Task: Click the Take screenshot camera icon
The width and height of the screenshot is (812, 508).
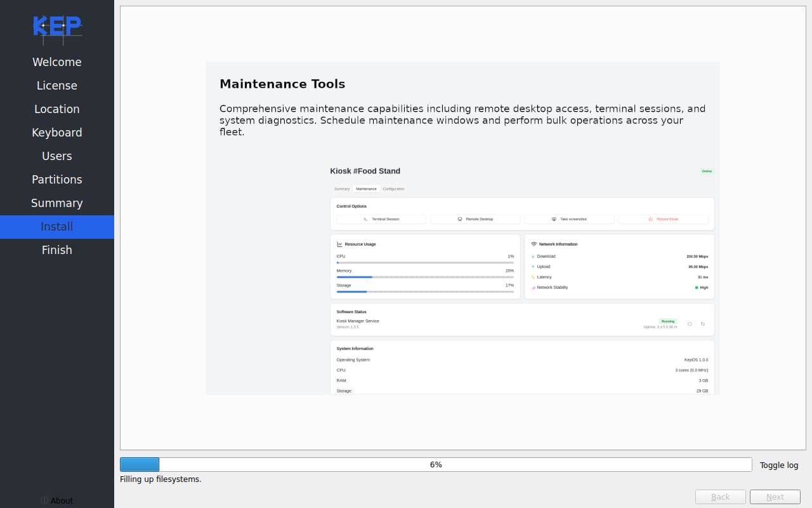Action: [x=554, y=219]
